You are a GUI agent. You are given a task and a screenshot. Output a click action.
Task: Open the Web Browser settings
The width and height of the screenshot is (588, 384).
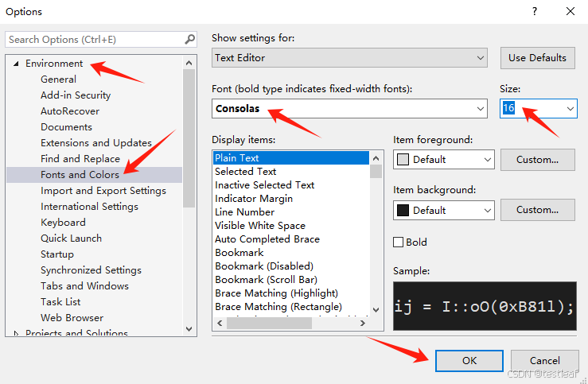[x=72, y=318]
